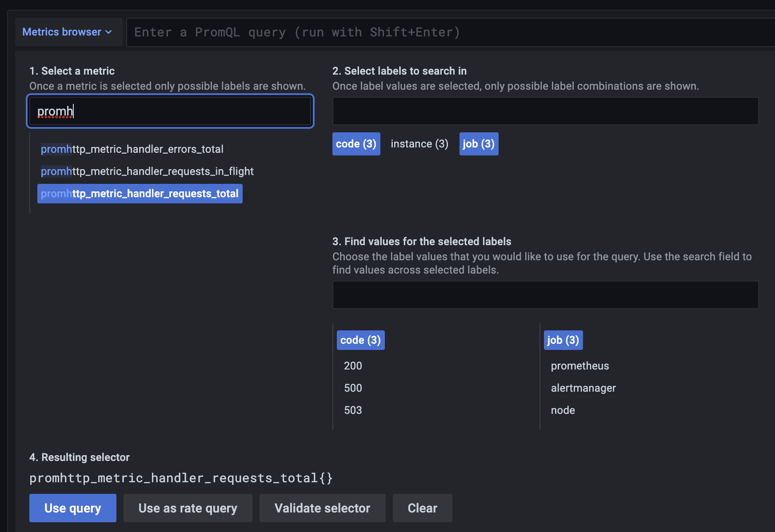Disable the job (3) label selection
This screenshot has width=775, height=532.
point(479,143)
